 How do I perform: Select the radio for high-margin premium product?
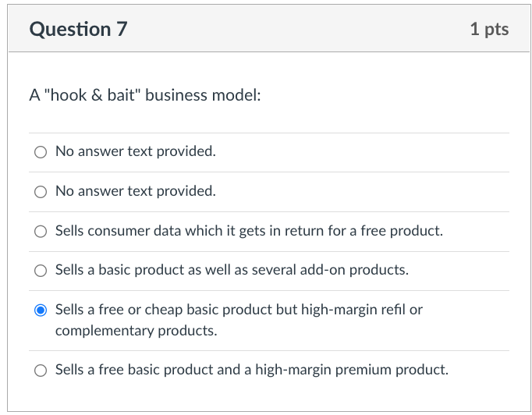41,371
